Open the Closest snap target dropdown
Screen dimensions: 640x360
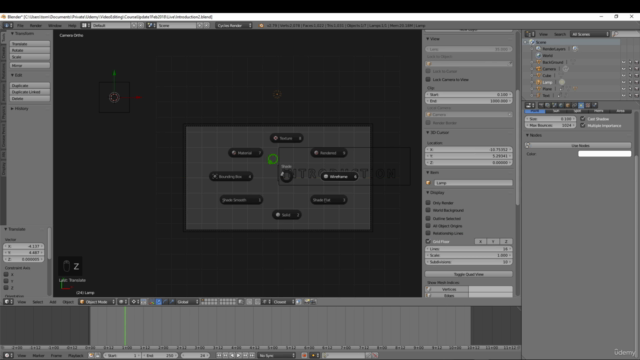(283, 302)
